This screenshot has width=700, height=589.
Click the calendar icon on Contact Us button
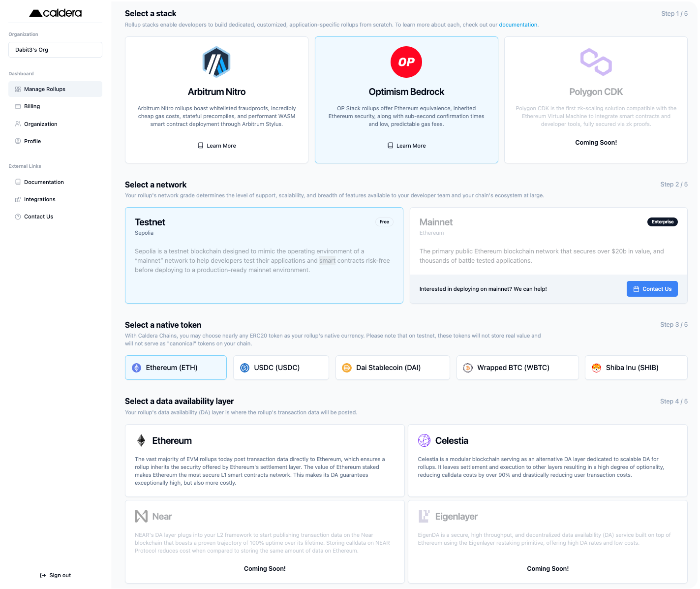coord(636,289)
